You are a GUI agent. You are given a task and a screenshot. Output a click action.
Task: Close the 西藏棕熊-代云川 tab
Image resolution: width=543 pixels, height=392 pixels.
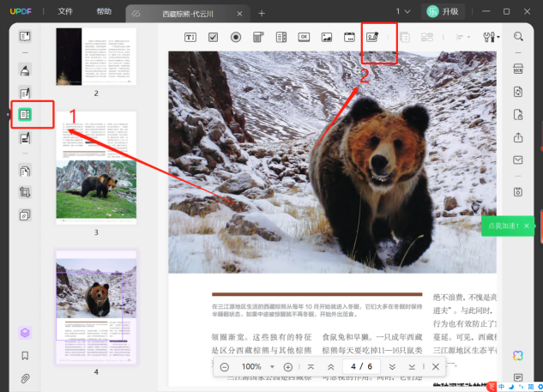(239, 14)
